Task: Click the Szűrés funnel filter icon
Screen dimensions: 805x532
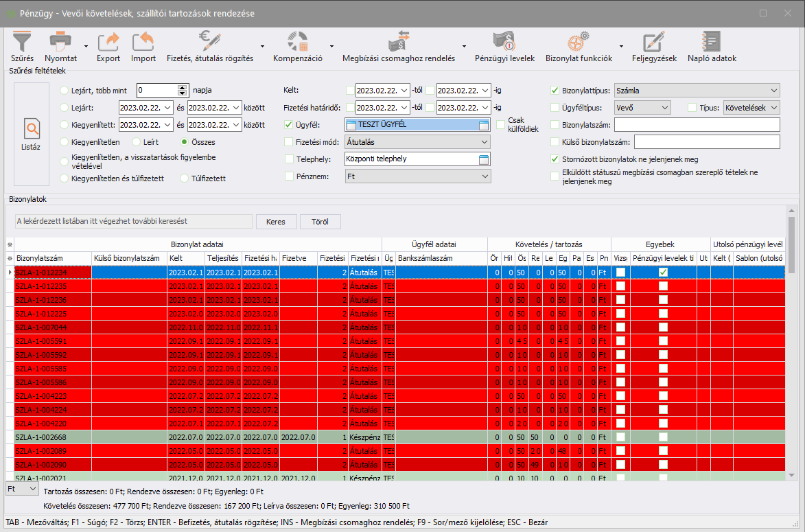Action: 22,42
